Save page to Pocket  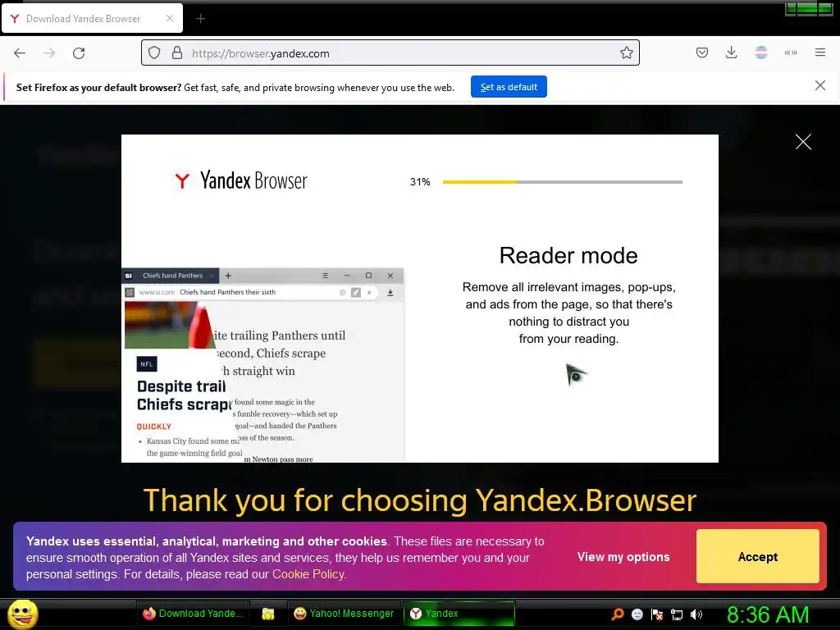pyautogui.click(x=702, y=52)
